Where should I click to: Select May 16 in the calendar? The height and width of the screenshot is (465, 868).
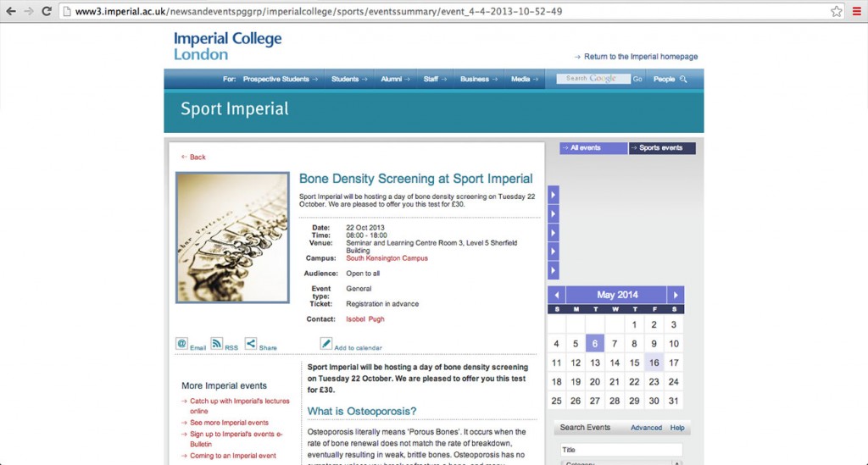tap(654, 363)
